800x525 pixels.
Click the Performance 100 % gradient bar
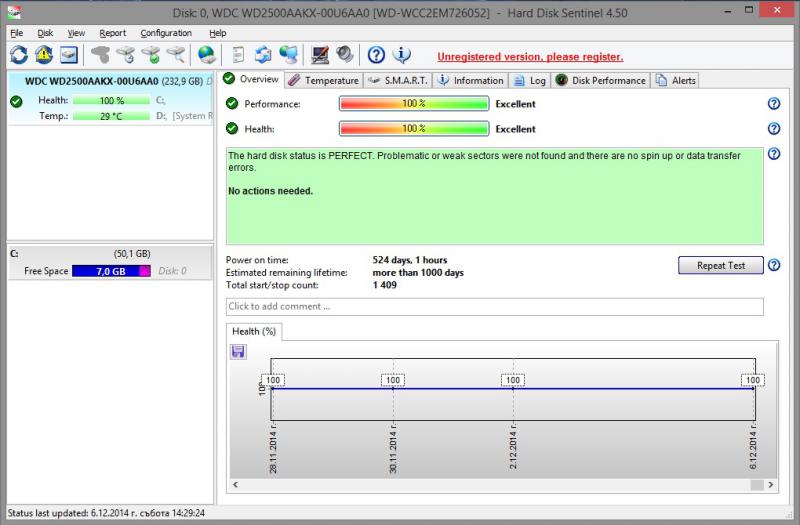(x=414, y=104)
